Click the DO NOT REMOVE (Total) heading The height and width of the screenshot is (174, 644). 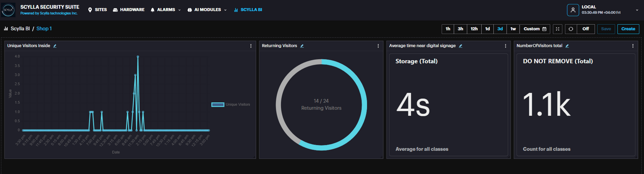point(558,61)
